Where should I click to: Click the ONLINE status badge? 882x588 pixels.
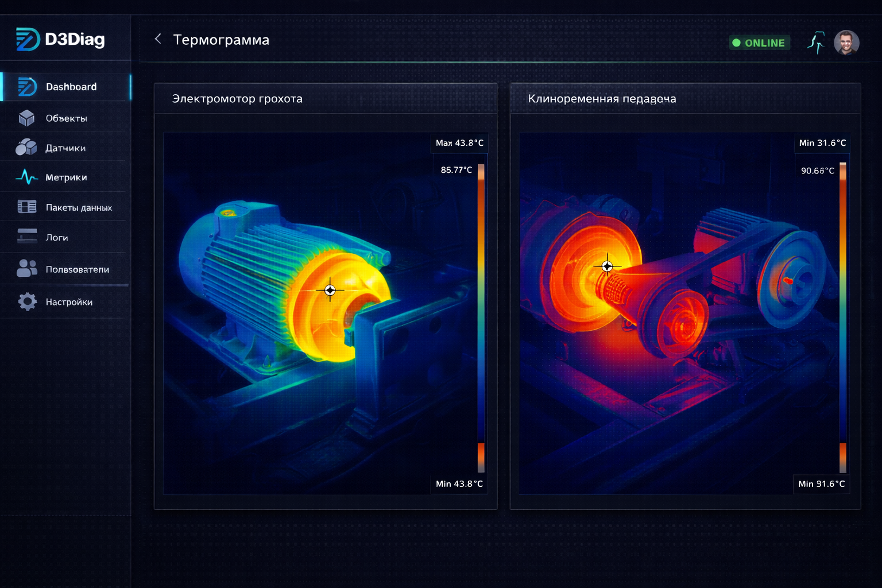[759, 42]
